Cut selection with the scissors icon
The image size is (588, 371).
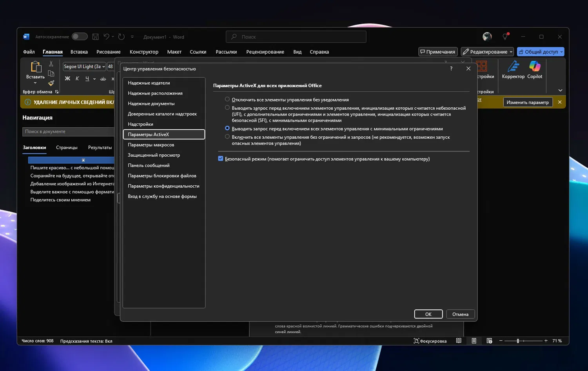tap(51, 63)
